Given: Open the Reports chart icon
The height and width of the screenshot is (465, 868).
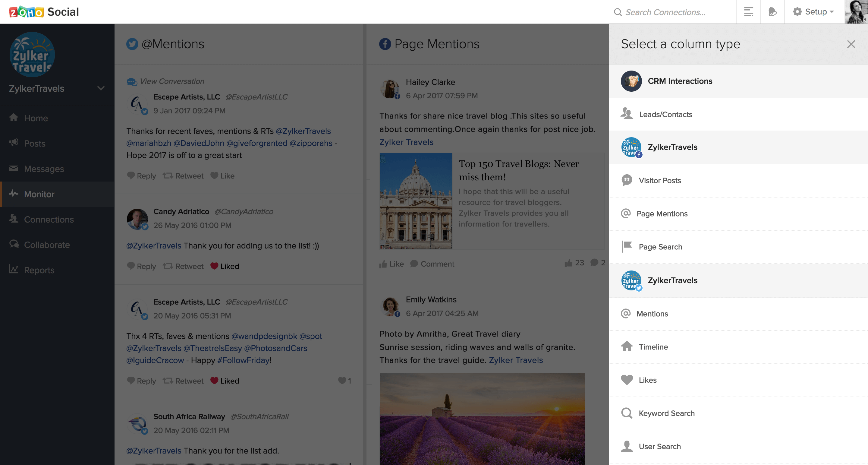Looking at the screenshot, I should point(14,269).
